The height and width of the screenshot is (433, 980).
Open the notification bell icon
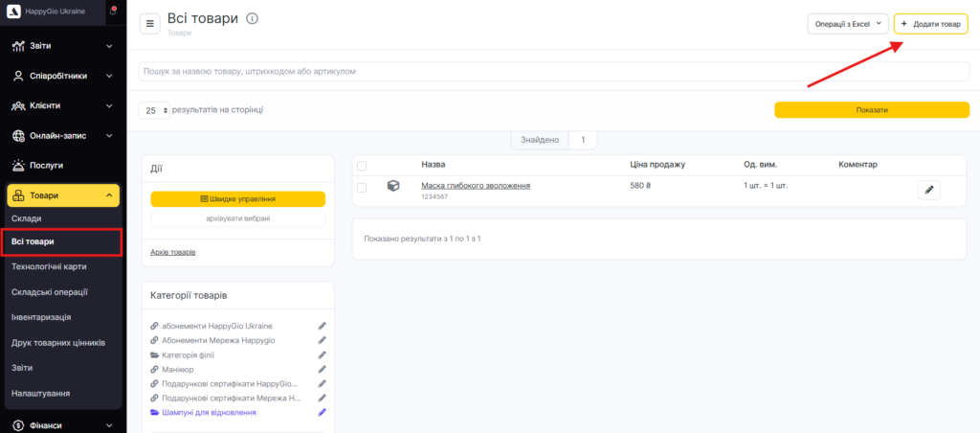[112, 11]
